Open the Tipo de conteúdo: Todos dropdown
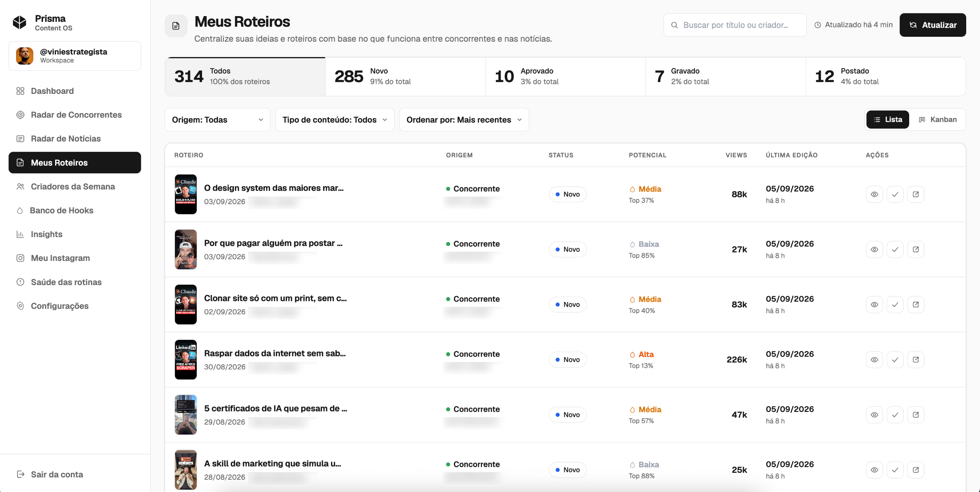The image size is (980, 492). (335, 120)
